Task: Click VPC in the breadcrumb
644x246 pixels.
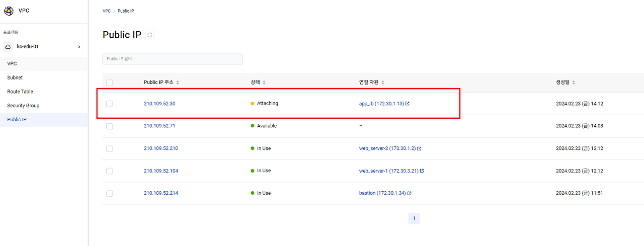Action: pos(107,11)
